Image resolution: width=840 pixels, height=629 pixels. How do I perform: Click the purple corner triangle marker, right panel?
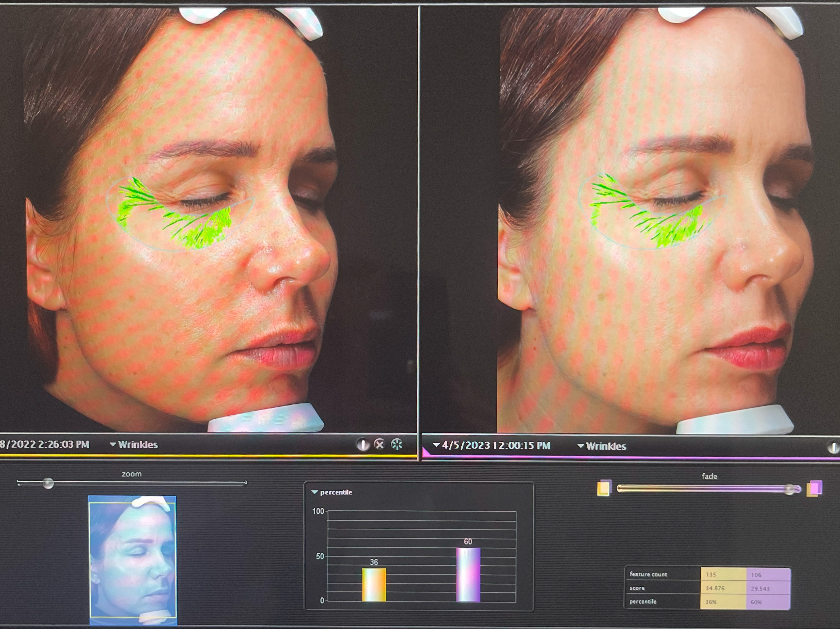click(x=426, y=452)
